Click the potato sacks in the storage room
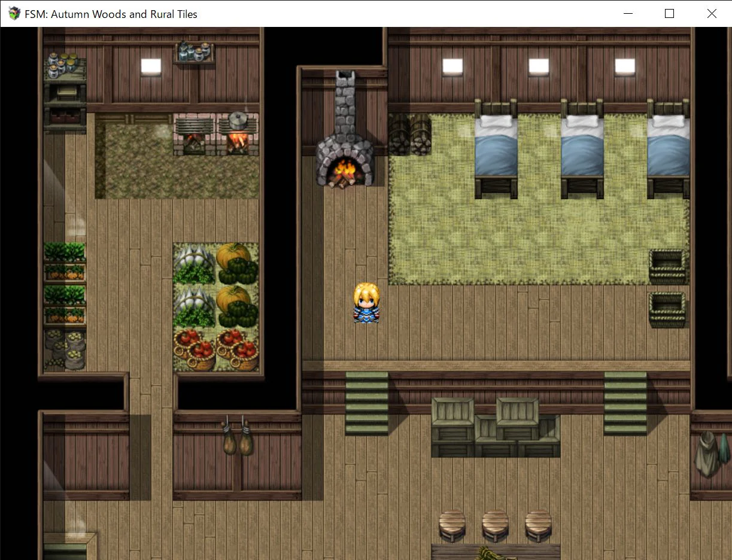The height and width of the screenshot is (560, 732). point(65,349)
